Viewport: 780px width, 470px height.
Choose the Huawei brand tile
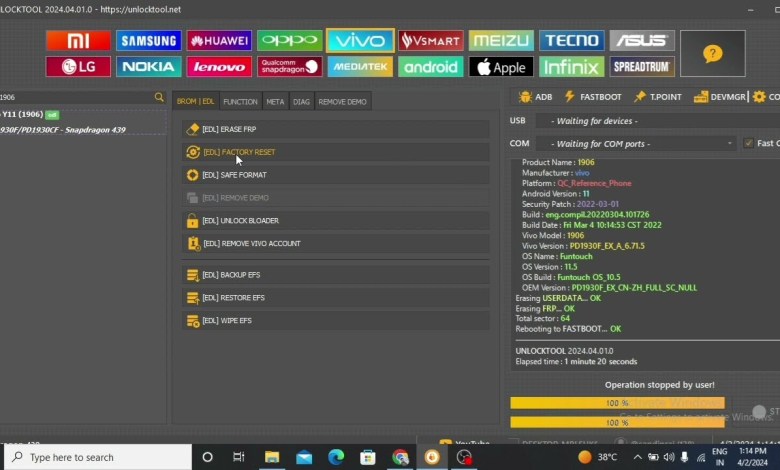click(x=219, y=41)
